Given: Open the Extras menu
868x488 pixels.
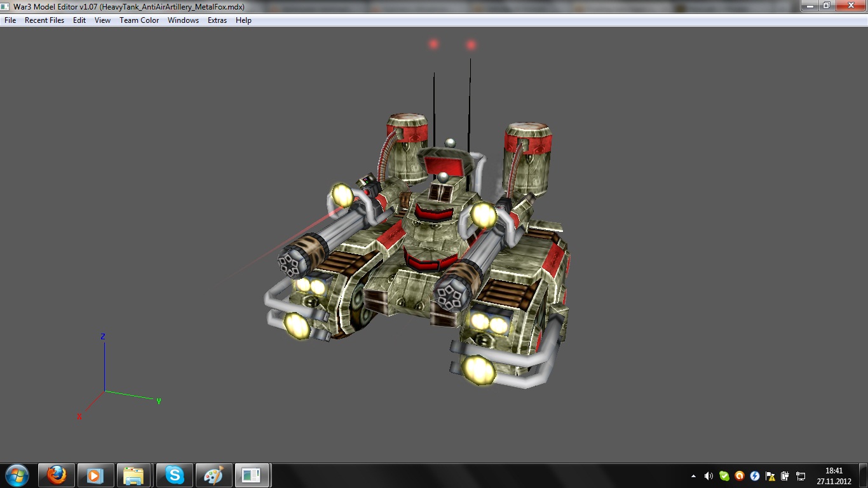Looking at the screenshot, I should (x=217, y=20).
